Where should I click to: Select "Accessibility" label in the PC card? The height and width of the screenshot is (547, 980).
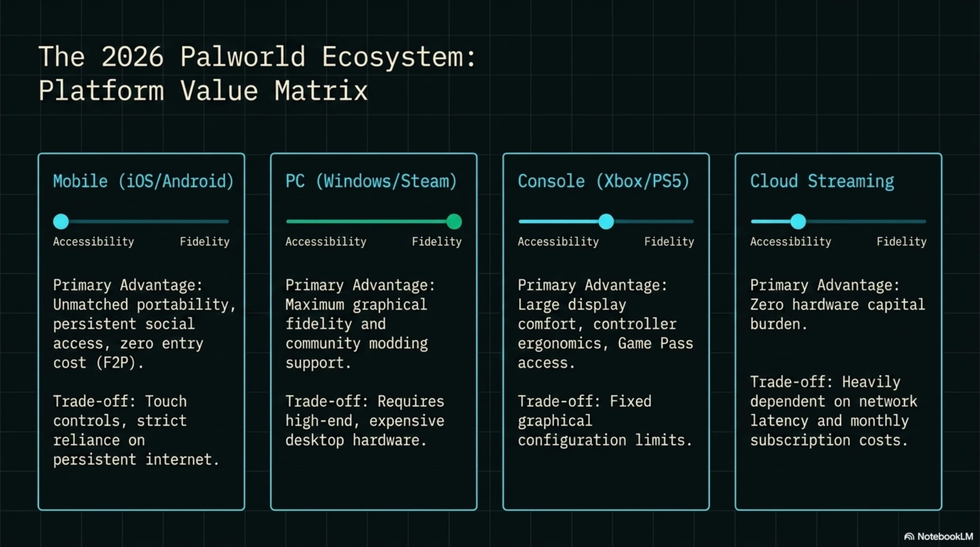click(x=326, y=242)
